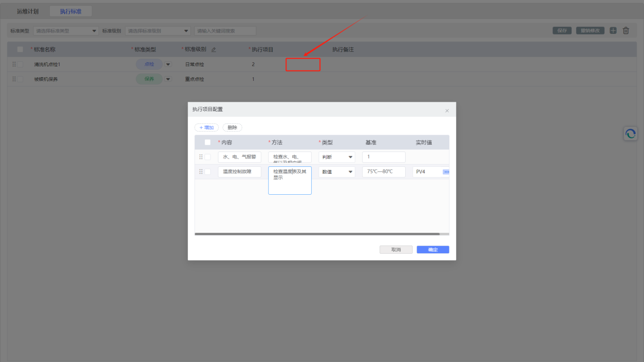The width and height of the screenshot is (644, 362).
Task: Select the 执行标准 tab
Action: (71, 12)
